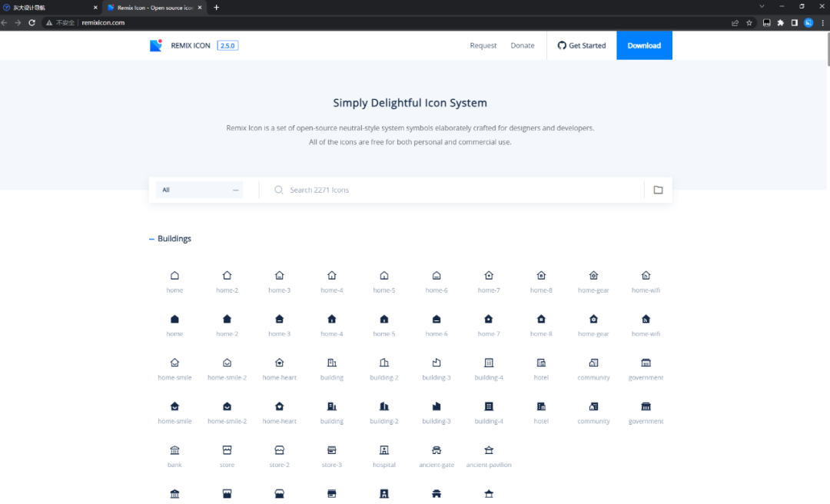Select the outline building-3 icon
The image size is (830, 504).
tap(437, 363)
